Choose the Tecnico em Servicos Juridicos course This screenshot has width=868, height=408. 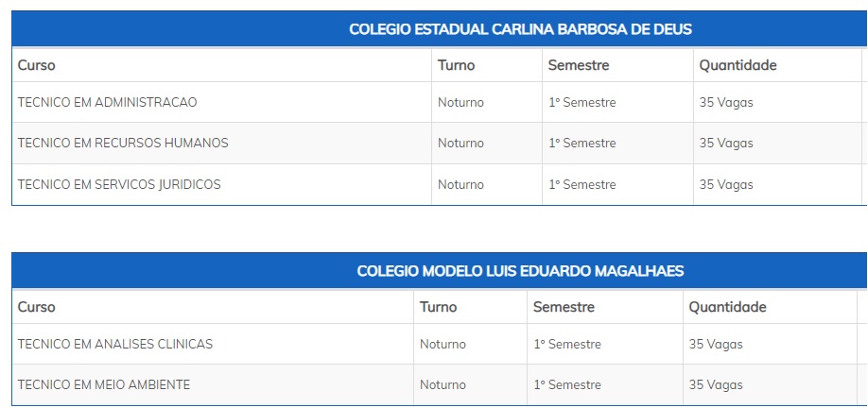[119, 184]
